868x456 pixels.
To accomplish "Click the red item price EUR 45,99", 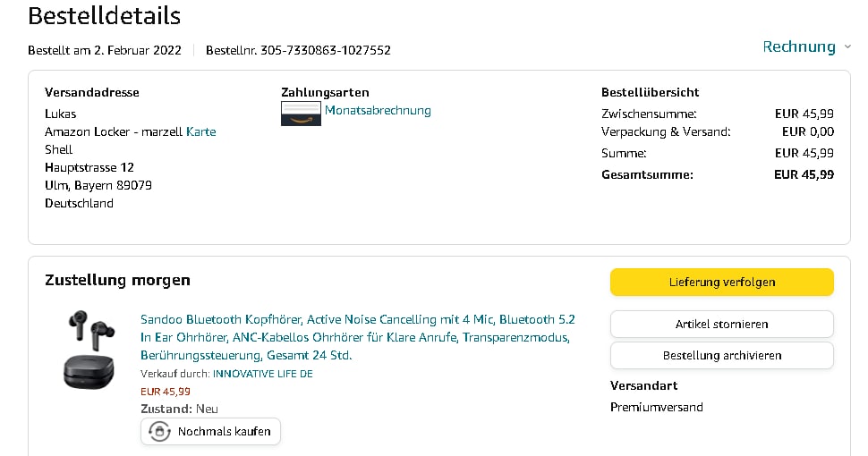I will click(x=166, y=391).
